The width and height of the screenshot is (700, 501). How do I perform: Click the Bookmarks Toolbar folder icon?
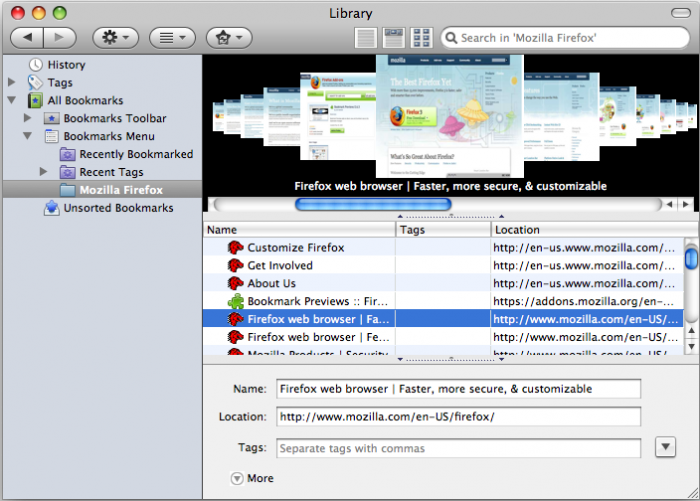click(x=51, y=118)
